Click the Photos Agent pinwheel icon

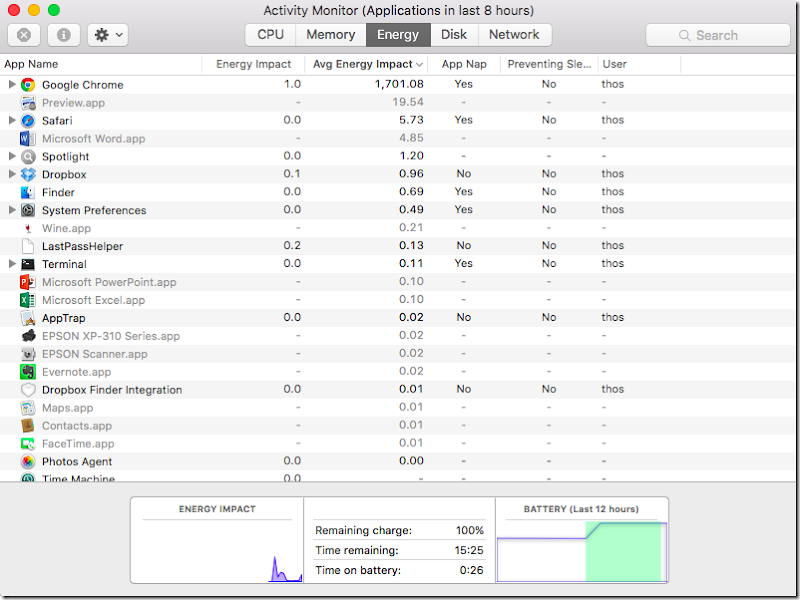(28, 461)
